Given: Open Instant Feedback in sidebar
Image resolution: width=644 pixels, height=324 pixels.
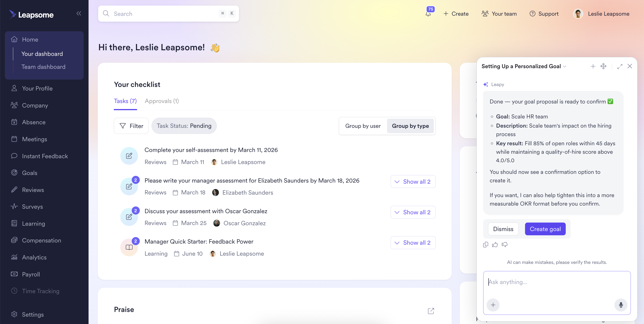Looking at the screenshot, I should [45, 156].
